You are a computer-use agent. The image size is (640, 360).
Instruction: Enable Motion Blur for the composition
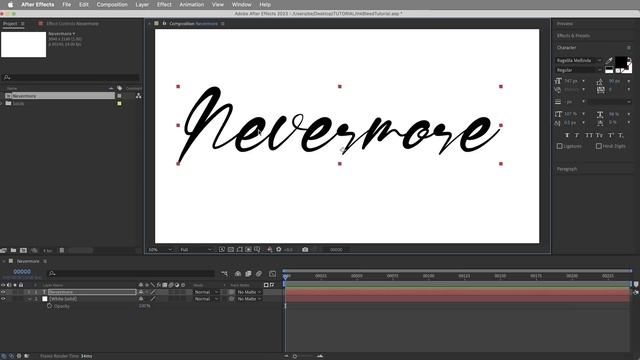pyautogui.click(x=259, y=273)
